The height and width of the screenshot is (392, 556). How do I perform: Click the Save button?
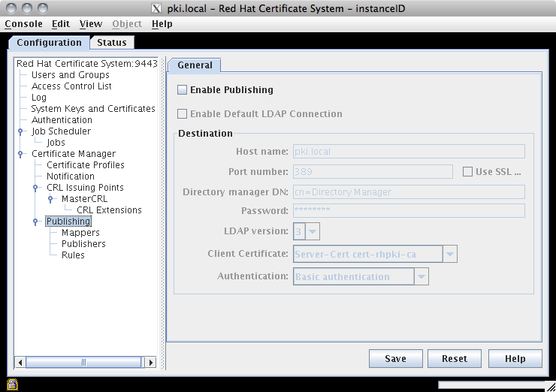coord(396,359)
